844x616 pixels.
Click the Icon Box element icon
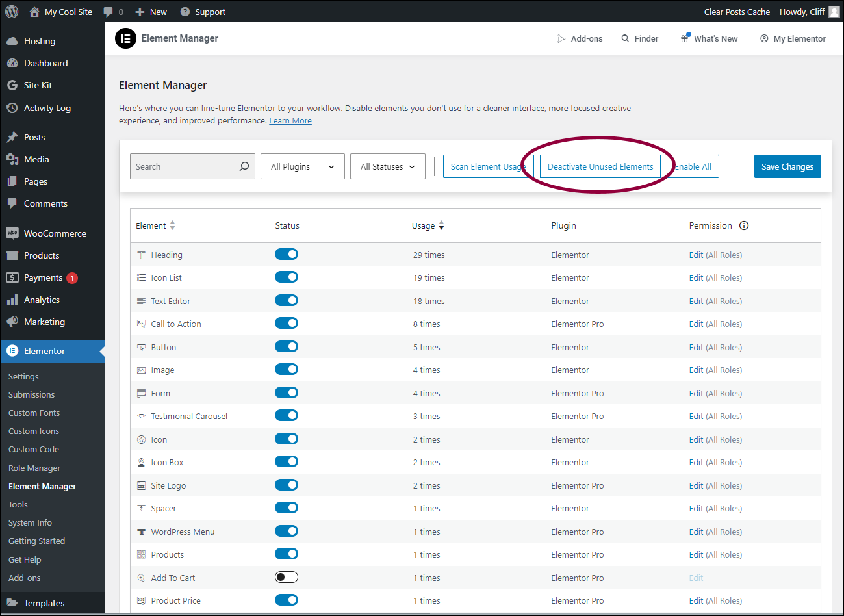click(x=141, y=462)
